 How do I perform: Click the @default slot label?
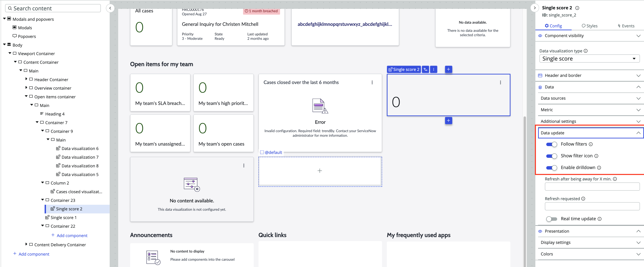(x=271, y=152)
